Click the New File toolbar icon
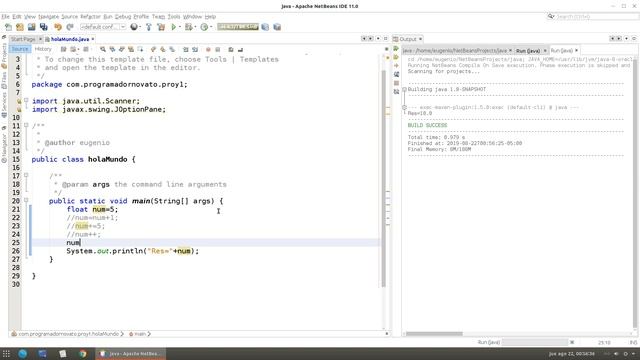Image resolution: width=640 pixels, height=360 pixels. 8,27
